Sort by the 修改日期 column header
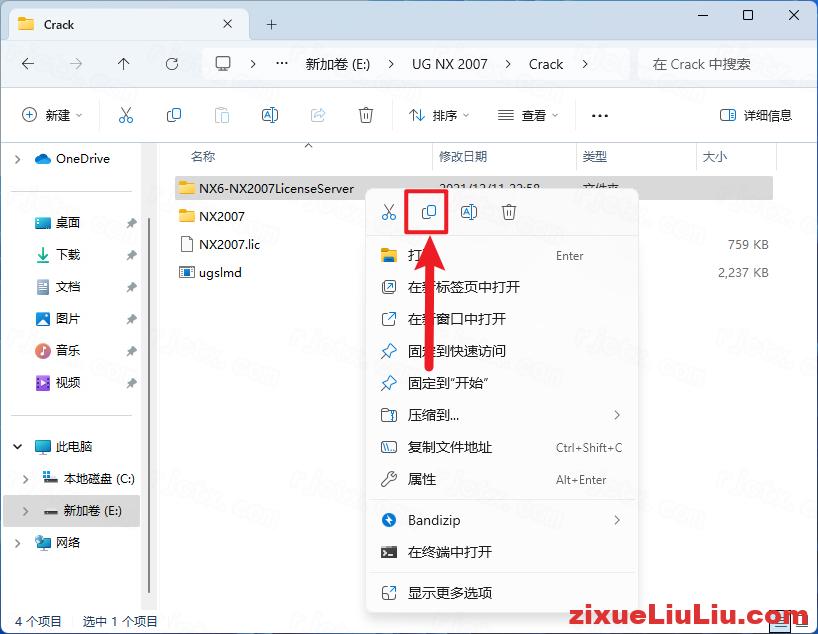The height and width of the screenshot is (634, 818). pyautogui.click(x=463, y=156)
